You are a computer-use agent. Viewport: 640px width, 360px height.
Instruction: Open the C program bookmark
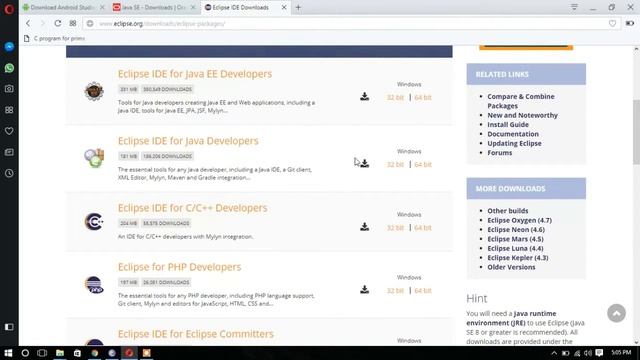pos(55,38)
